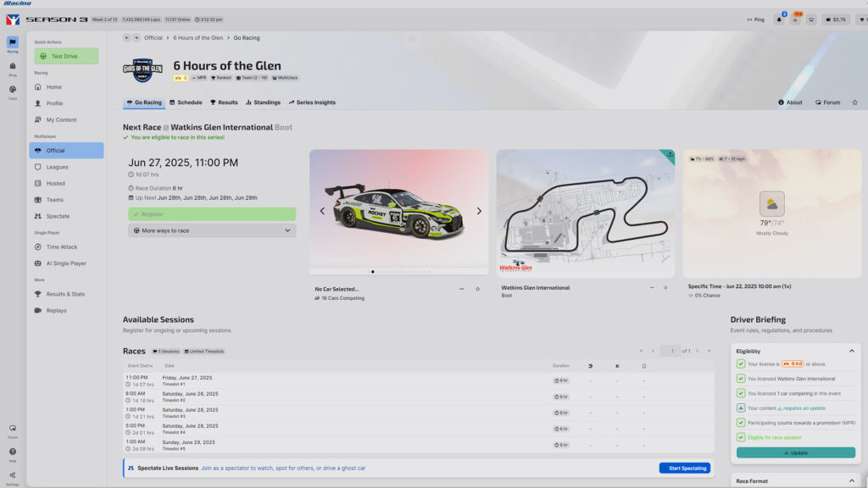The height and width of the screenshot is (488, 868).
Task: Go forward using the breadcrumb forward arrow
Action: tap(136, 37)
